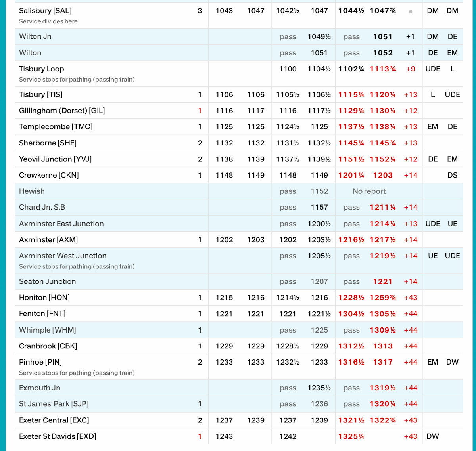Screen dimensions: 476x451
Task: Click Axminster [AXM] station name
Action: [48, 240]
